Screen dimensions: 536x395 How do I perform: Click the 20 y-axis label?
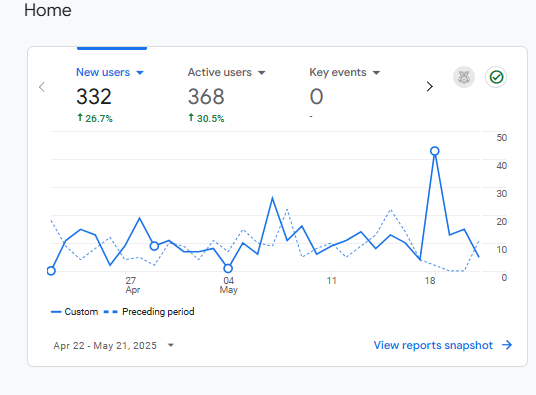click(501, 222)
